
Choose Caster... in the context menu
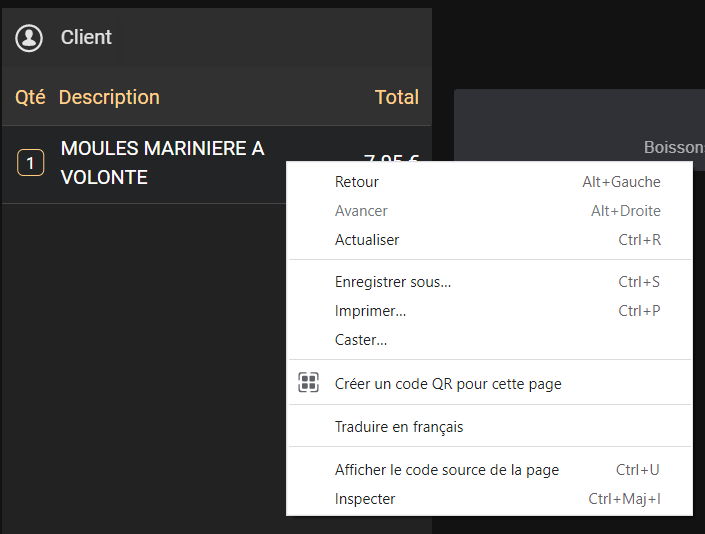tap(361, 340)
